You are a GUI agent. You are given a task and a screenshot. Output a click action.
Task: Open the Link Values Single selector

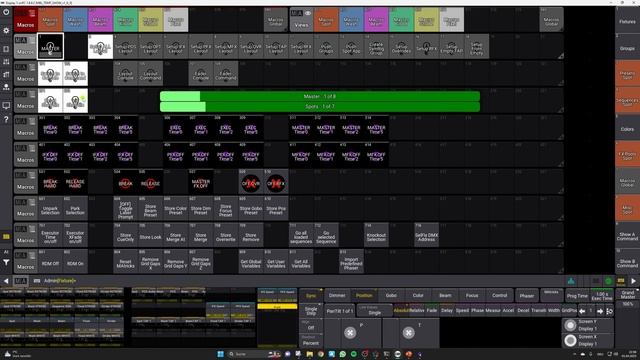(x=375, y=311)
